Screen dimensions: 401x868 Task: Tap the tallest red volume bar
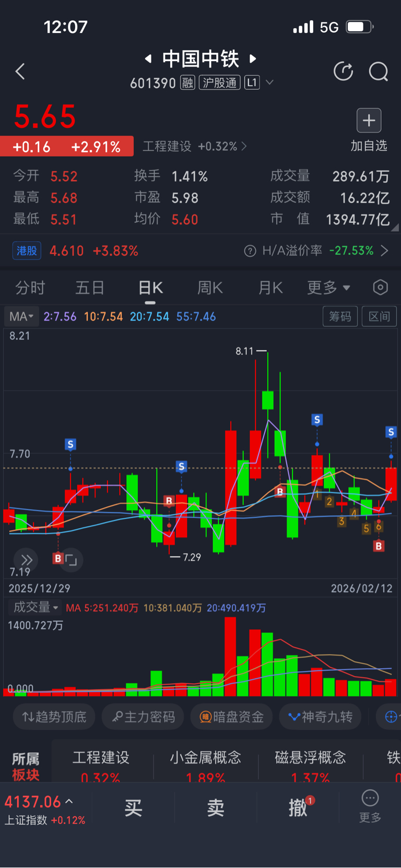click(x=230, y=657)
